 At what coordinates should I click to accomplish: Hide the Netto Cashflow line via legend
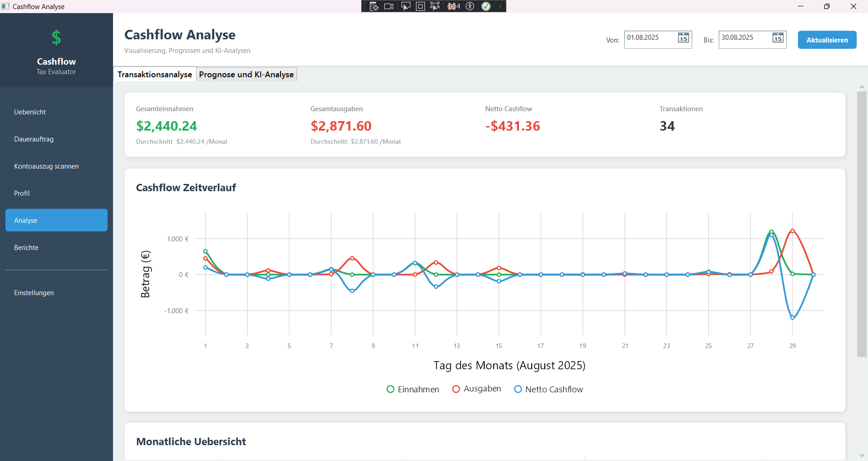548,389
